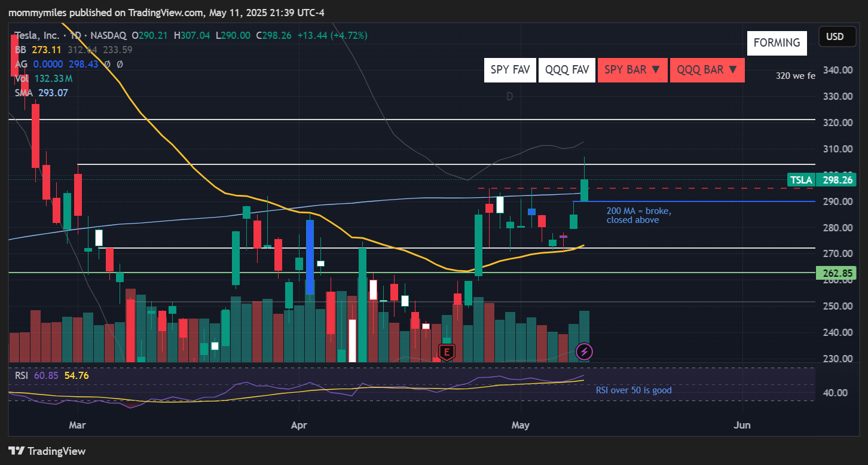Screen dimensions: 868x465
Task: Click the C298.26 close value
Action: 274,35
